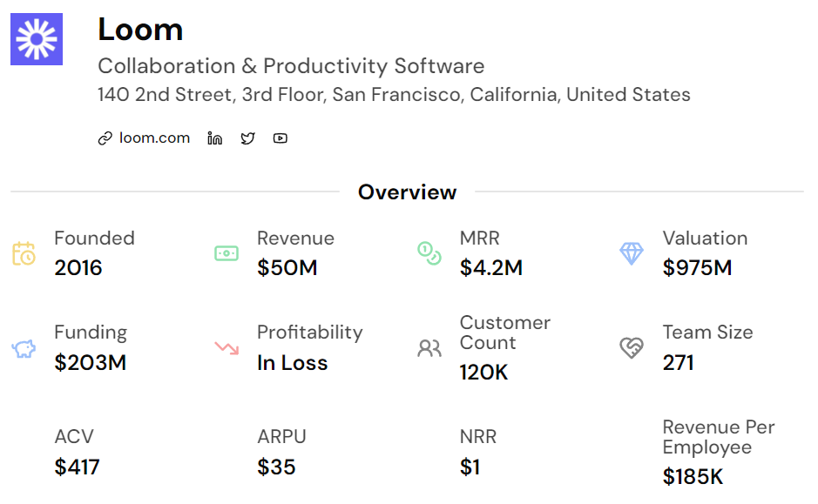Viewport: 818px width, 504px height.
Task: Click the Valuation diamond icon
Action: point(632,253)
